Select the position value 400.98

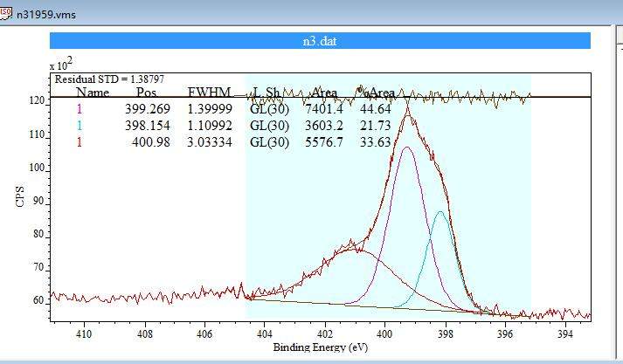(x=150, y=142)
